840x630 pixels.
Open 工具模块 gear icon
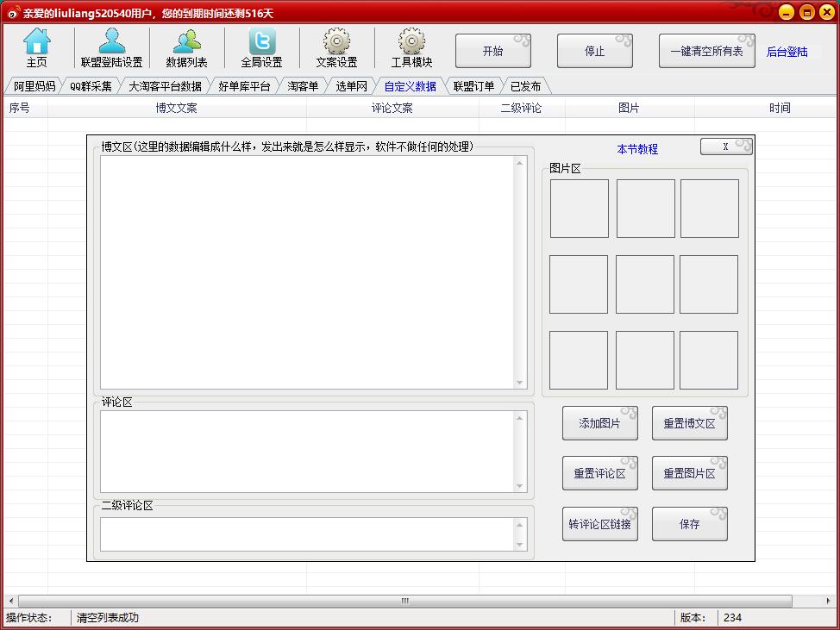click(411, 41)
